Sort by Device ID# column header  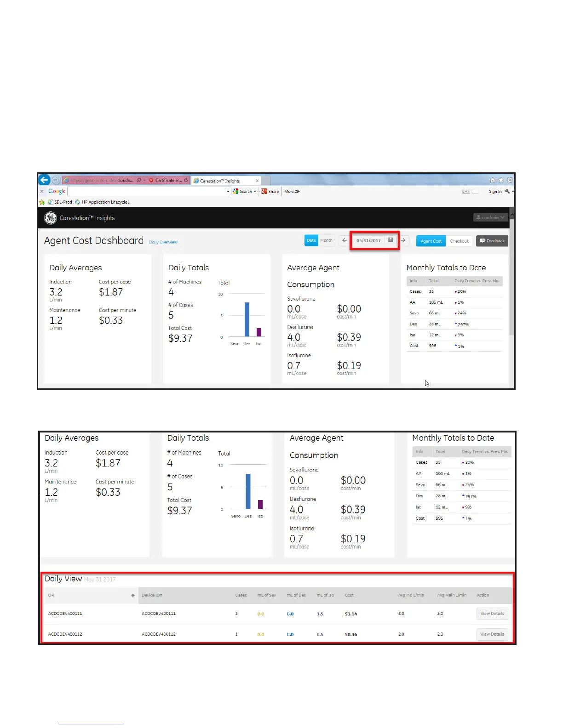click(x=152, y=595)
